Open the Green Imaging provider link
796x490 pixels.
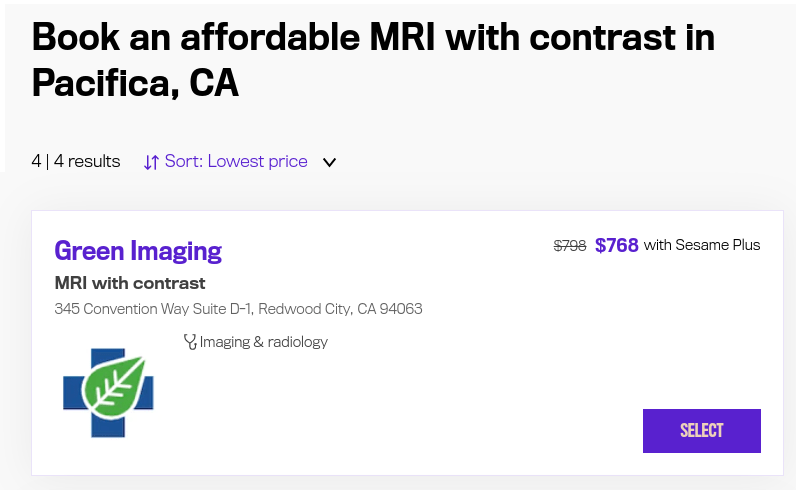click(x=138, y=251)
